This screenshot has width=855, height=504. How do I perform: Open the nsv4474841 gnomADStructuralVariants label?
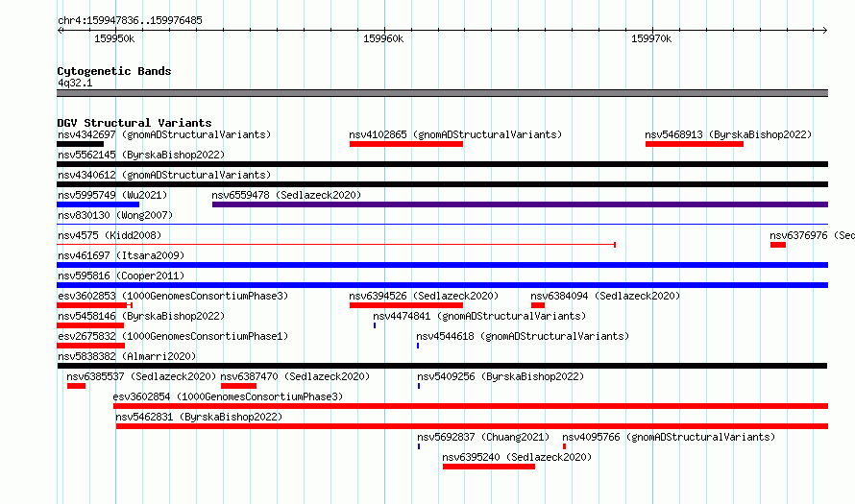(x=479, y=316)
